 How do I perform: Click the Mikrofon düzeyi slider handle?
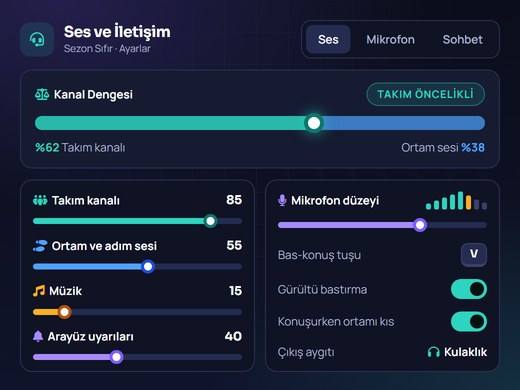[420, 225]
